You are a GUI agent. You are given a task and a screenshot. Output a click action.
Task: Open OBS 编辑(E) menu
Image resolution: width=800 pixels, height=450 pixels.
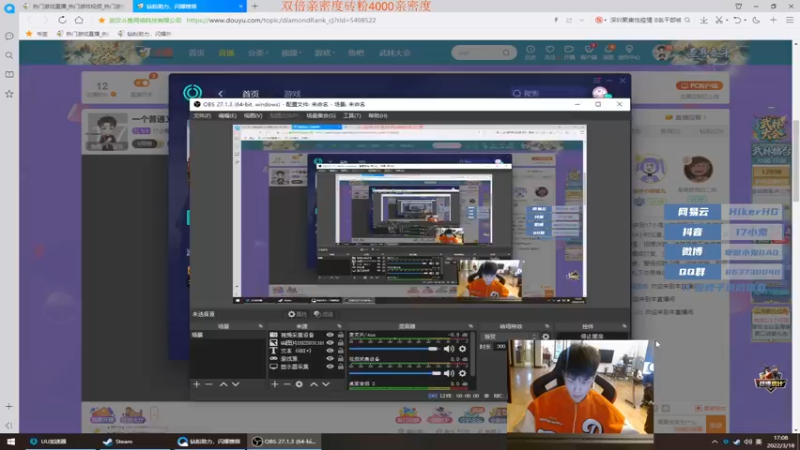point(227,116)
